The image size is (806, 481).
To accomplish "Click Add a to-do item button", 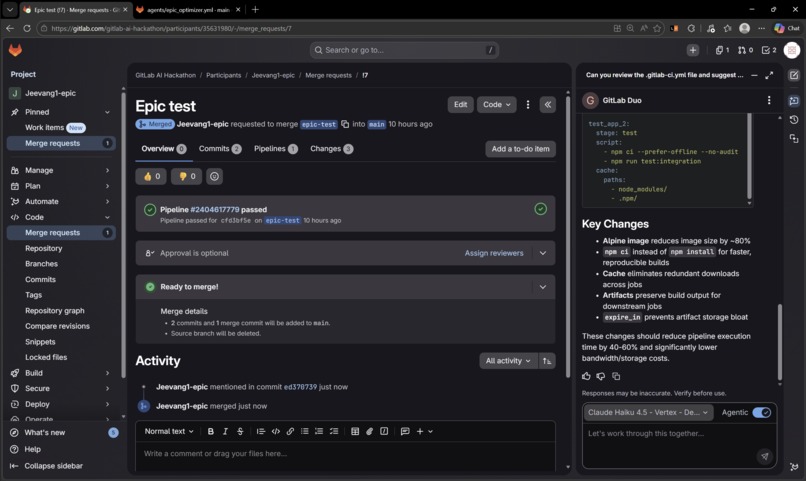I will [520, 149].
